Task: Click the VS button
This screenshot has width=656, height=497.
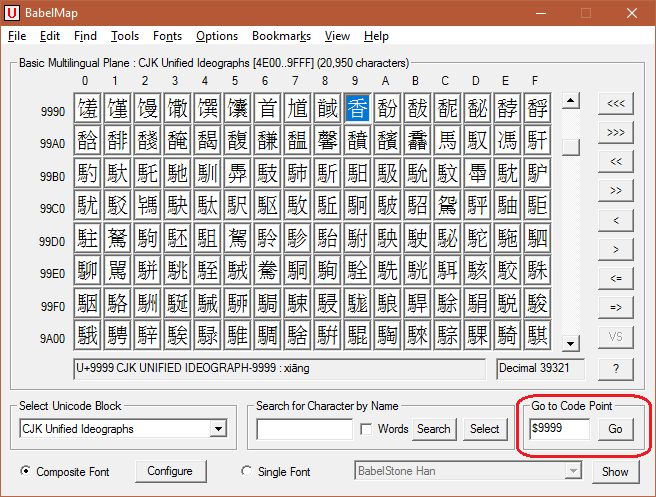Action: [x=615, y=337]
